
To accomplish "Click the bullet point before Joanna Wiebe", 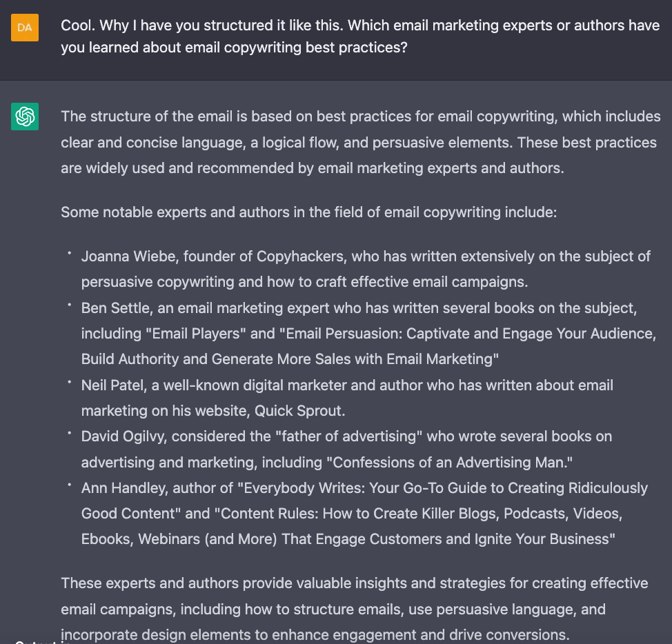I will (70, 254).
